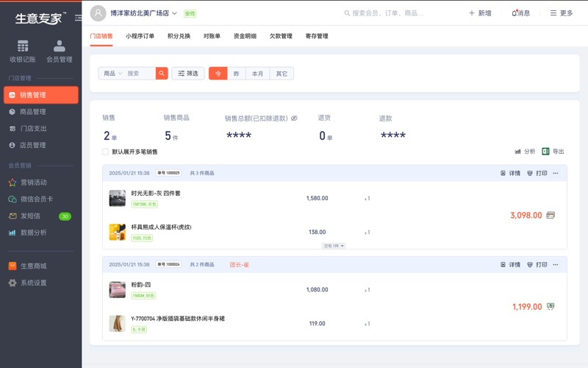The height and width of the screenshot is (368, 588).
Task: Open the 更多 hamburger menu
Action: click(562, 13)
